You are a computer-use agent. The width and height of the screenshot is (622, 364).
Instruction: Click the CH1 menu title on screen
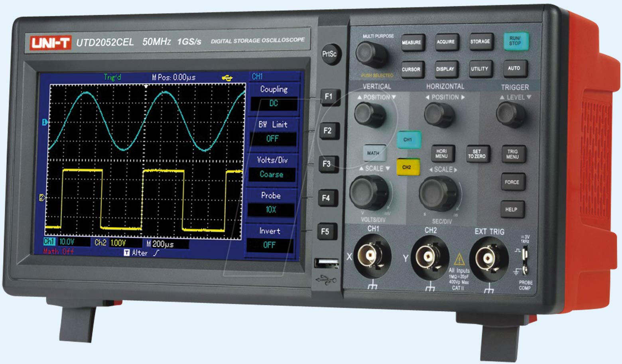(x=257, y=76)
